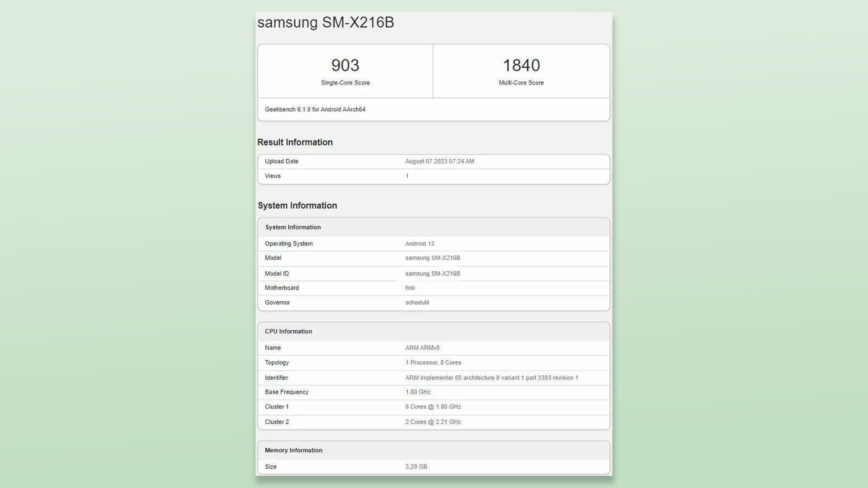Click the 'Identifier' row label
The image size is (868, 488).
[x=276, y=378]
